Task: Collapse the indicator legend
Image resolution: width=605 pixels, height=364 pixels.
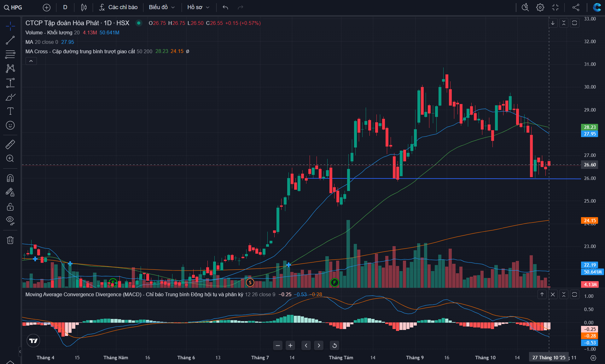Action: tap(31, 61)
